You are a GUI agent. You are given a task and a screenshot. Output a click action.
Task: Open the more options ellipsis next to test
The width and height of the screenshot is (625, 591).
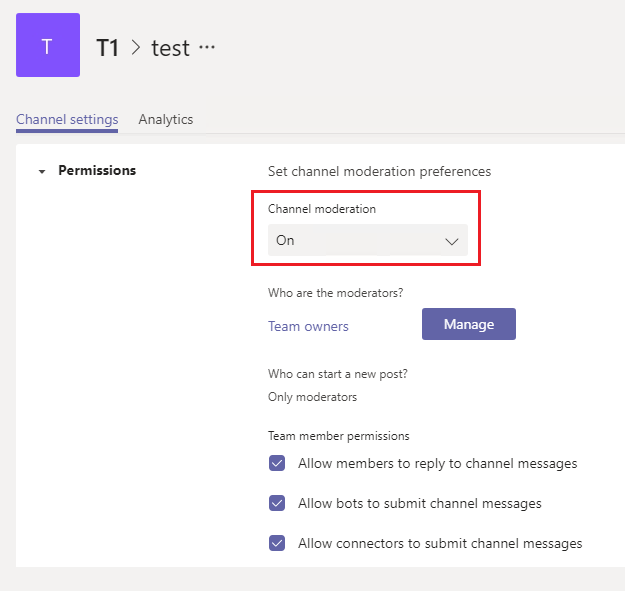coord(207,47)
